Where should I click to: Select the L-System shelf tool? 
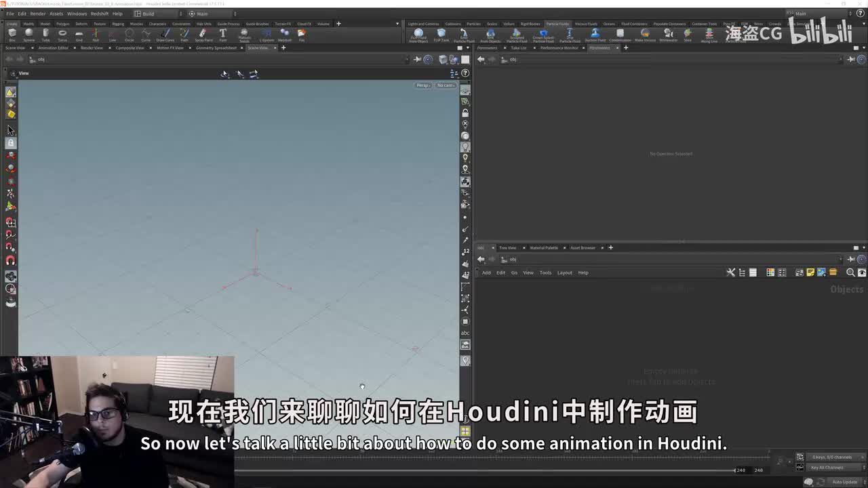click(267, 35)
